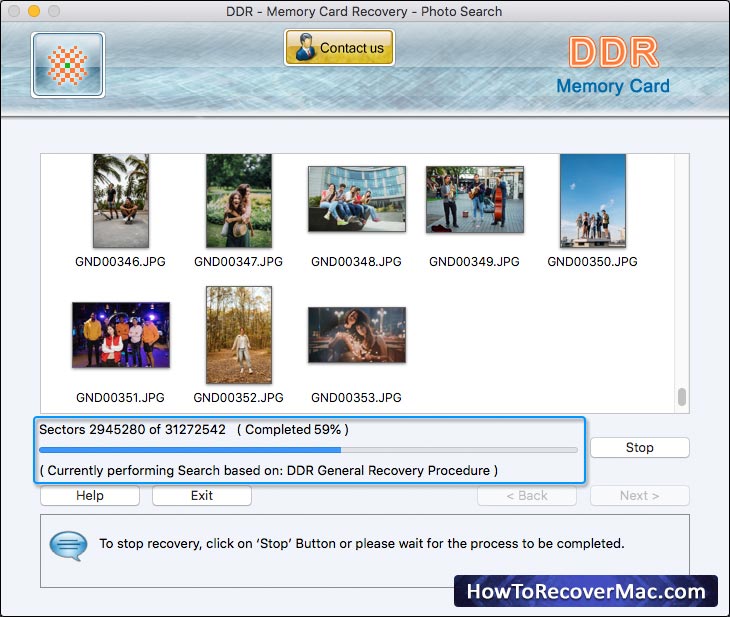Open Help
The width and height of the screenshot is (730, 617).
point(90,495)
